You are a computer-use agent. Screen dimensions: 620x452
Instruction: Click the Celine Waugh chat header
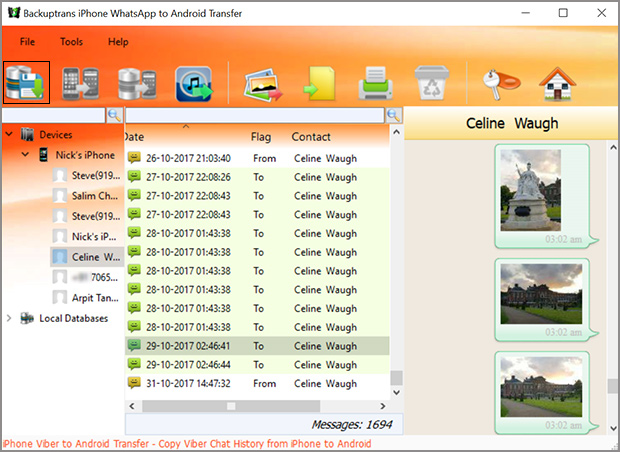coord(512,123)
